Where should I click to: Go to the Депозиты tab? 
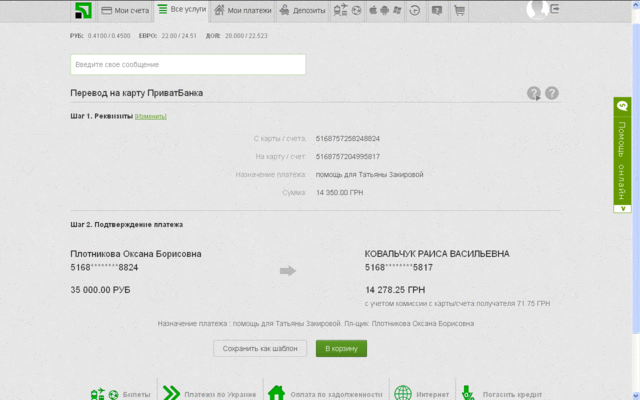(302, 11)
